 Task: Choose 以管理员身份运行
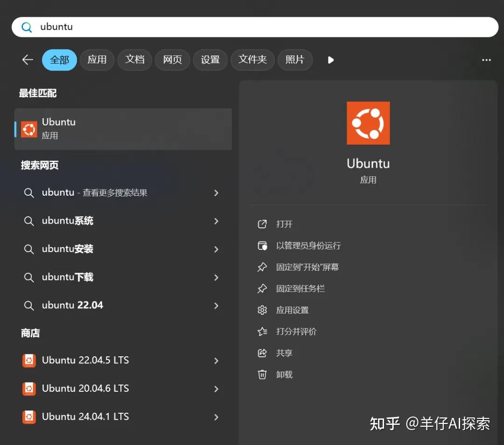308,246
